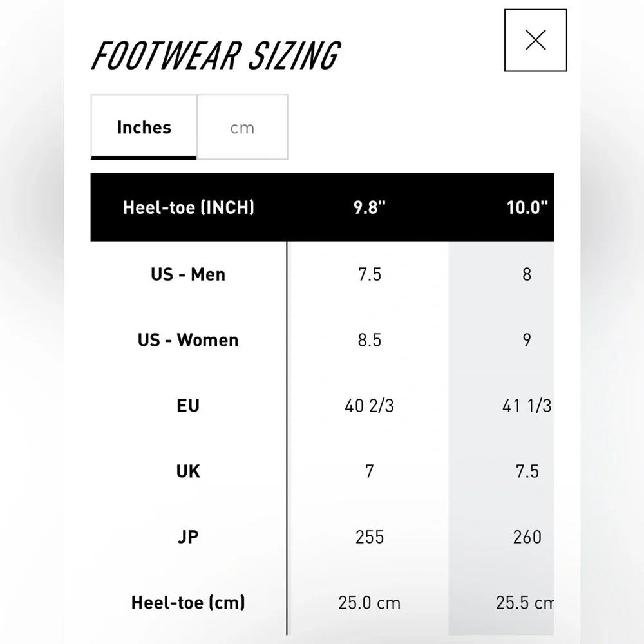Click the EU 40 2/3 cell
Image resolution: width=644 pixels, height=644 pixels.
point(370,406)
